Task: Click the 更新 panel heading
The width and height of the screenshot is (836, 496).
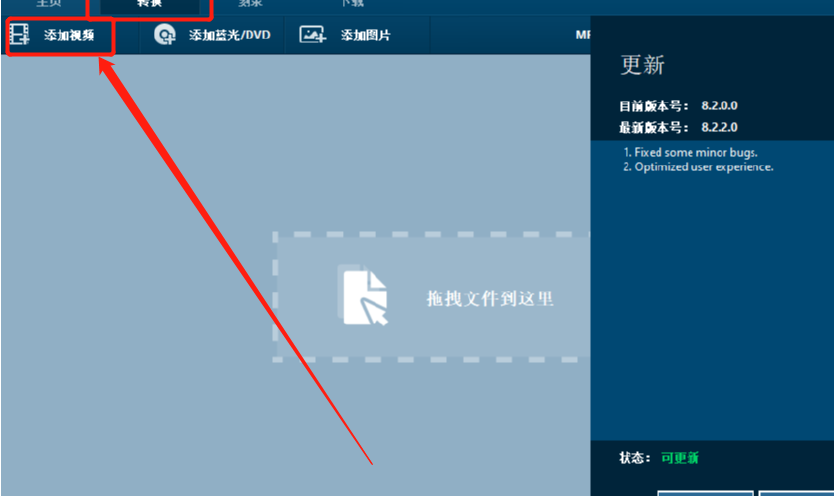Action: (642, 65)
